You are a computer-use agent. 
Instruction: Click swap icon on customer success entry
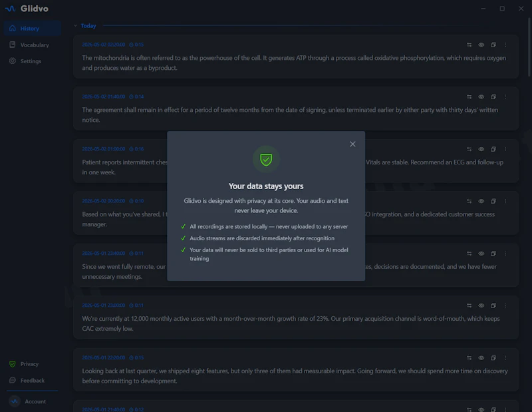(469, 201)
